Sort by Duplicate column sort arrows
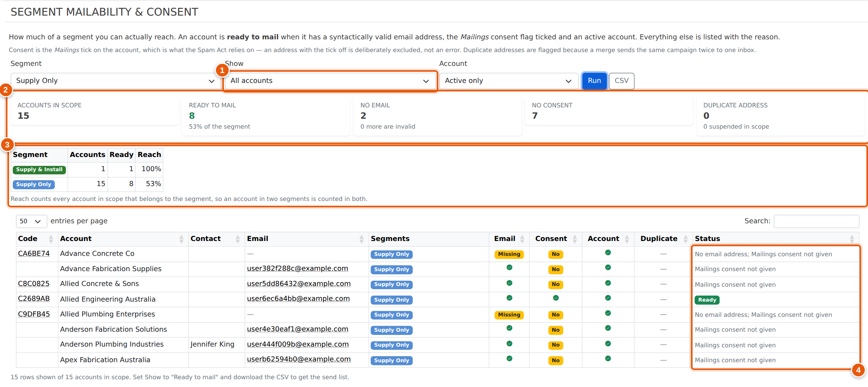 click(x=686, y=239)
